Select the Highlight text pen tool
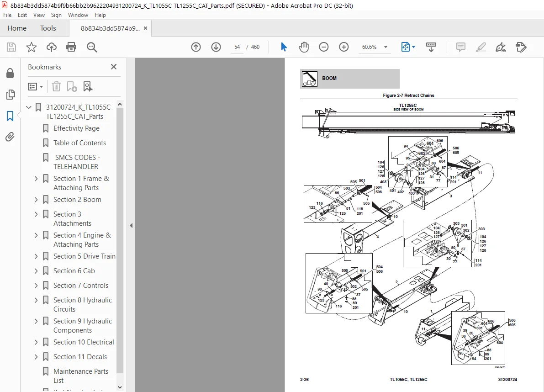Viewport: 544px width, 392px height. tap(481, 47)
